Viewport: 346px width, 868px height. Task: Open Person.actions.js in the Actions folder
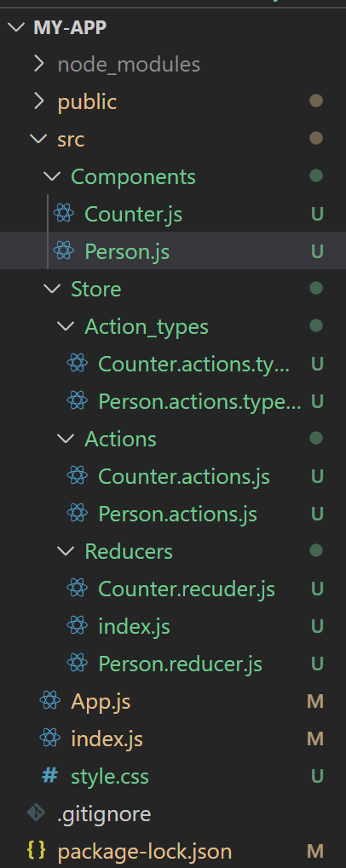(178, 514)
